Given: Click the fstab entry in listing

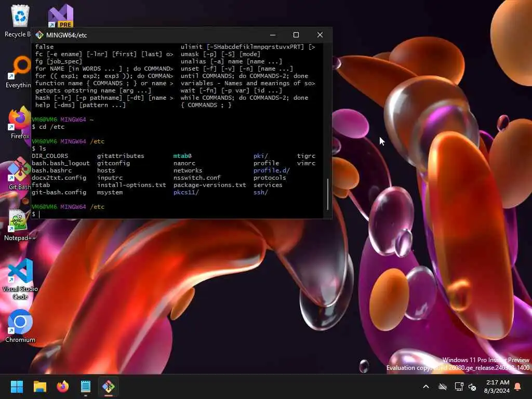Looking at the screenshot, I should click(41, 185).
